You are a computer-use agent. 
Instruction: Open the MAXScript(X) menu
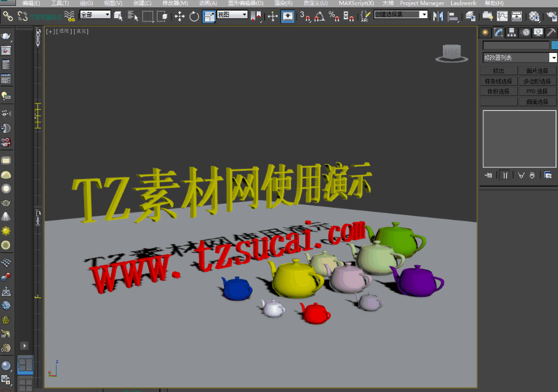coord(356,3)
